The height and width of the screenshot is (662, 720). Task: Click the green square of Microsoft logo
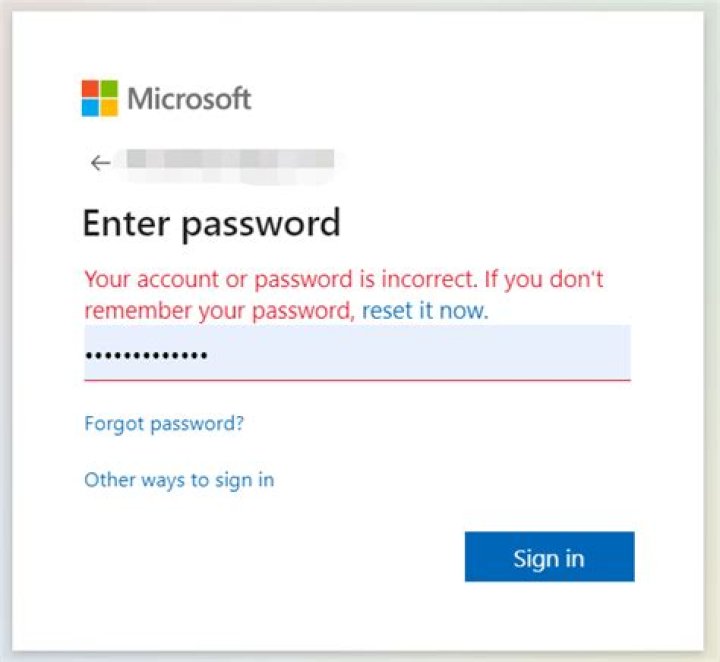[x=109, y=89]
